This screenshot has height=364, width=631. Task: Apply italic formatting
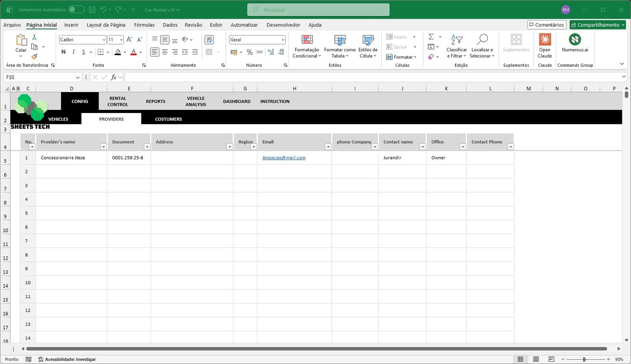pos(73,52)
